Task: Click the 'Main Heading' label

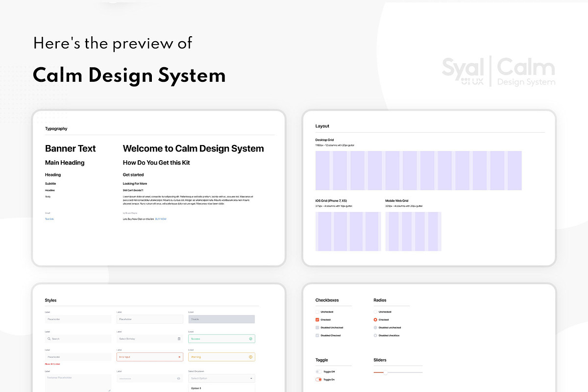Action: (x=65, y=163)
